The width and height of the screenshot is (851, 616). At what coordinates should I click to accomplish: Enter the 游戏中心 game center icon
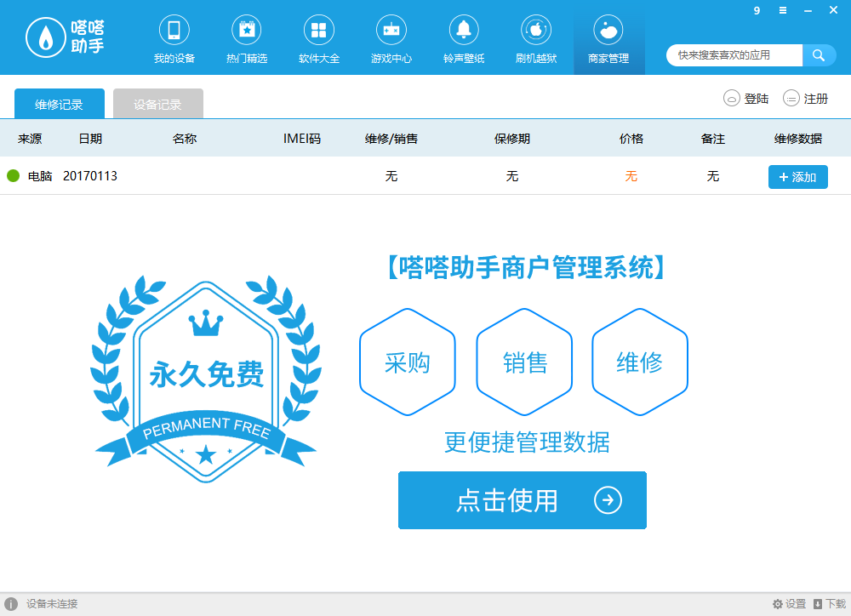click(391, 37)
